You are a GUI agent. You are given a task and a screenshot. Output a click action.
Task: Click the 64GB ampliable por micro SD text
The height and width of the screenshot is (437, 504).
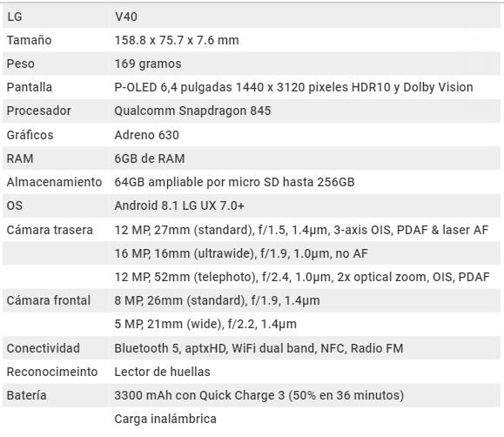tap(234, 182)
